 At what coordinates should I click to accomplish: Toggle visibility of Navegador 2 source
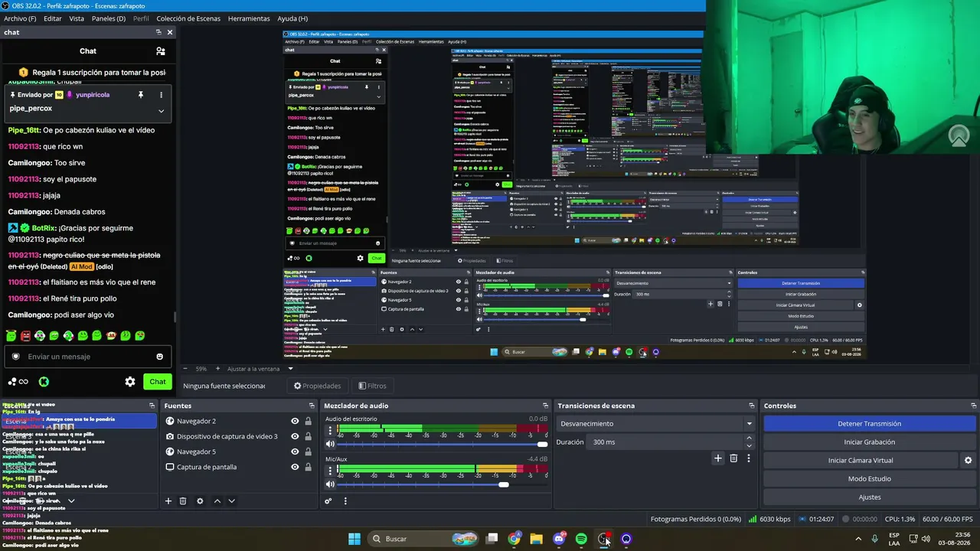[x=295, y=421]
